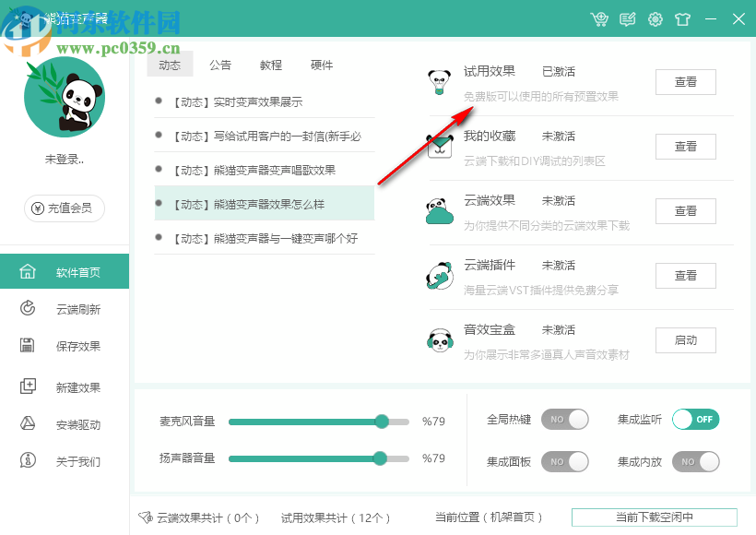Select 软件首页 home icon in sidebar
Viewport: 756px width, 535px height.
tap(28, 271)
